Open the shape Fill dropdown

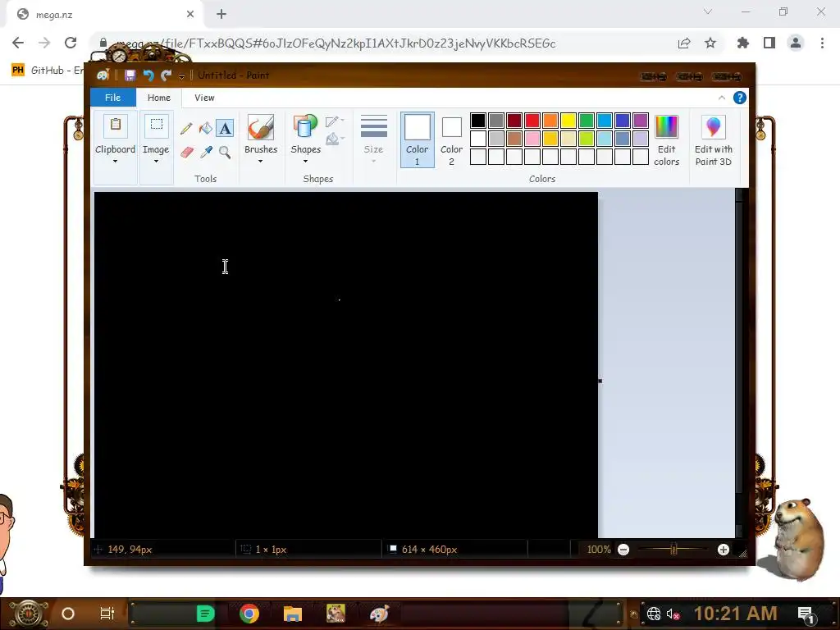(x=335, y=139)
